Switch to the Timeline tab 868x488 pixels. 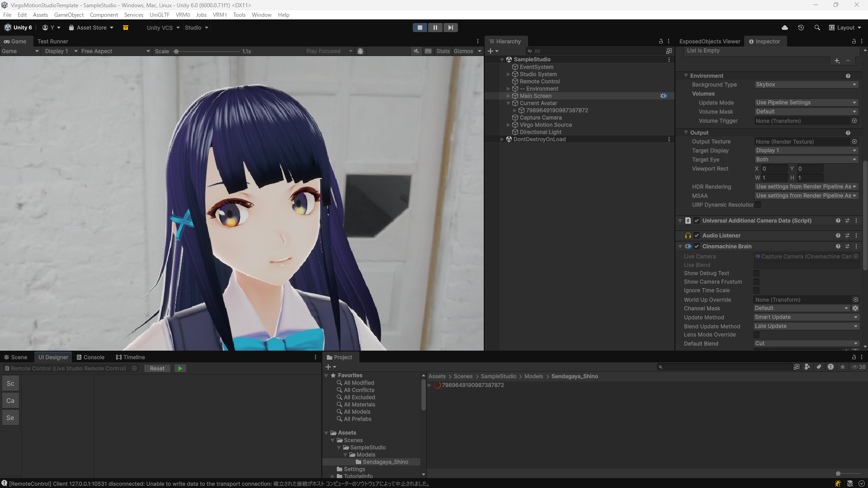point(130,357)
